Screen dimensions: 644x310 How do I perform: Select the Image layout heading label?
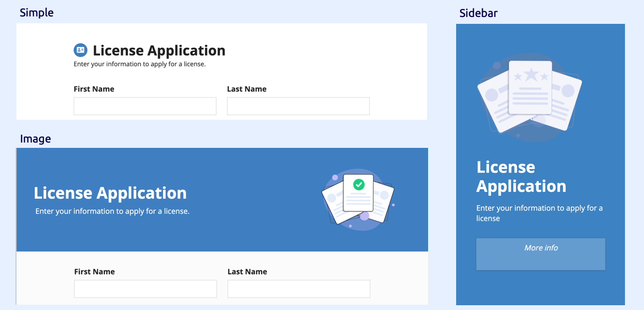click(x=35, y=139)
